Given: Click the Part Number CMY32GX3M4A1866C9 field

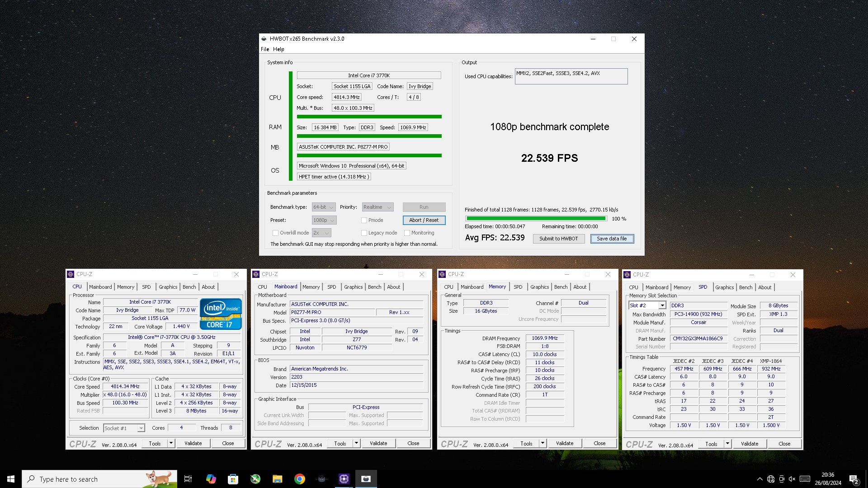Looking at the screenshot, I should click(x=698, y=338).
